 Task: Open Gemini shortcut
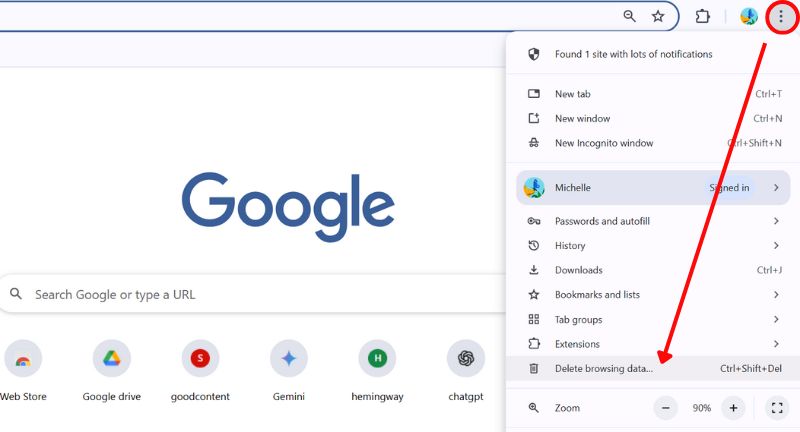tap(289, 371)
